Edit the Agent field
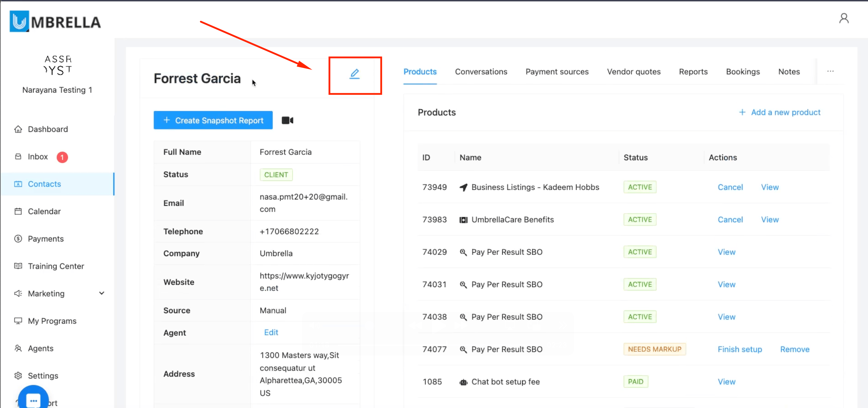This screenshot has width=868, height=408. pyautogui.click(x=271, y=332)
